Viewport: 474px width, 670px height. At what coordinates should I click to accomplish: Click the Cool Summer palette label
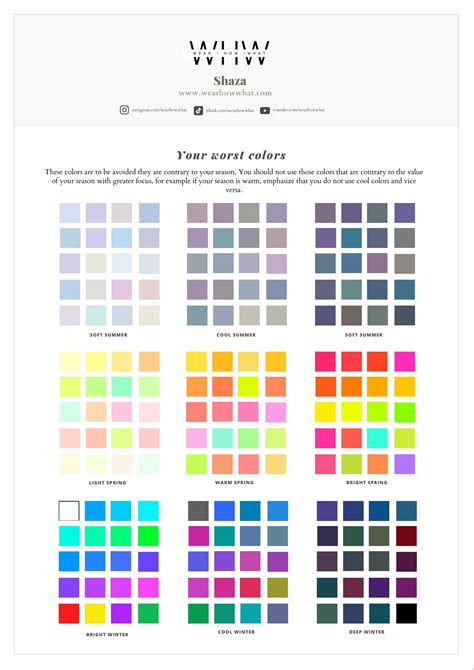tap(236, 335)
